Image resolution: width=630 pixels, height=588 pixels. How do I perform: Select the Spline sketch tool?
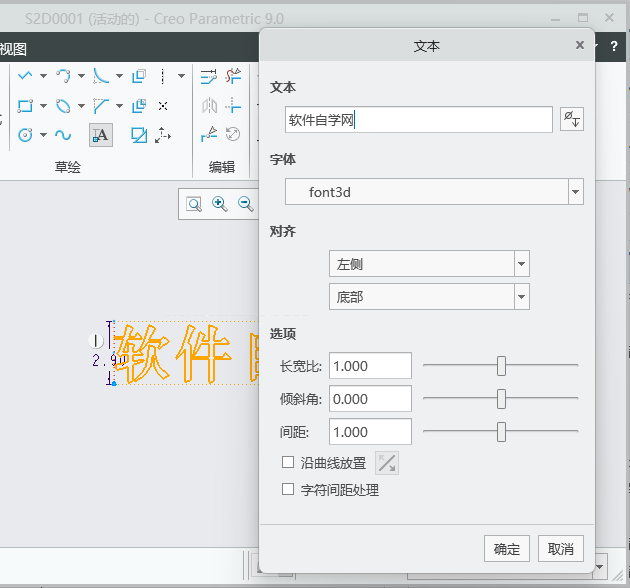(63, 135)
